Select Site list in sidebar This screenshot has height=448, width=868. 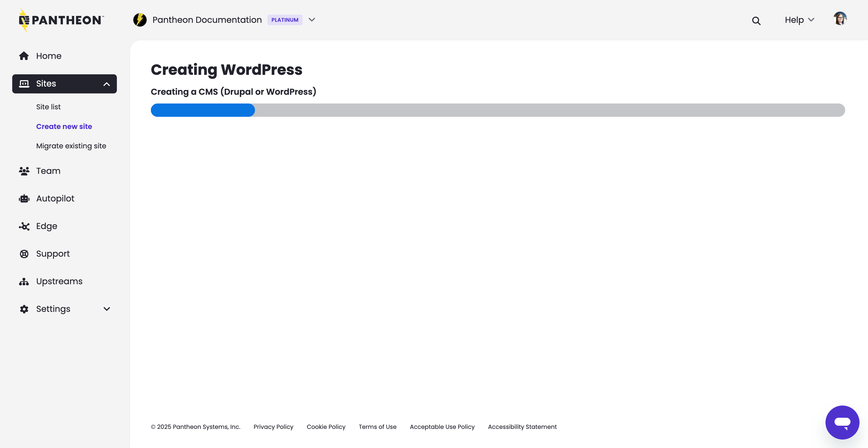pyautogui.click(x=48, y=107)
